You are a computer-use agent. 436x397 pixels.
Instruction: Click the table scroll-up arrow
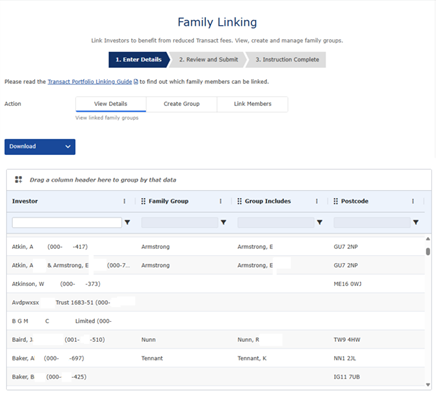428,239
